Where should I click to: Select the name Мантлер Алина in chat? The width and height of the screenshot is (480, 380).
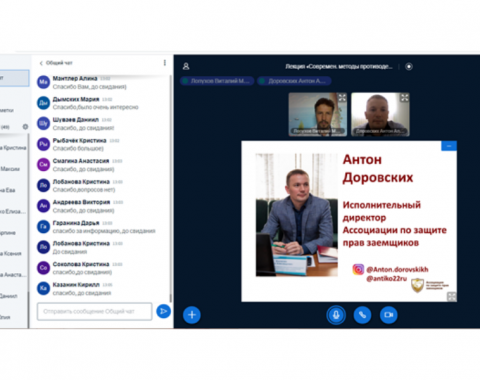click(75, 78)
